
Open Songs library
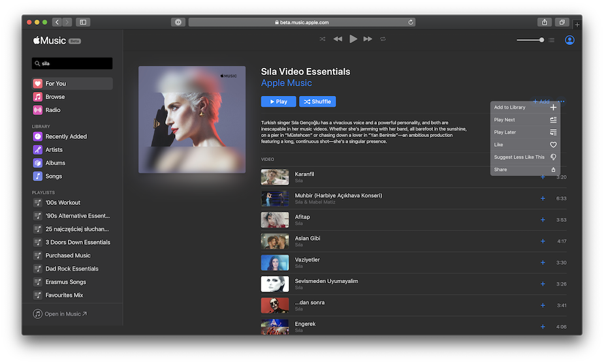coord(72,176)
